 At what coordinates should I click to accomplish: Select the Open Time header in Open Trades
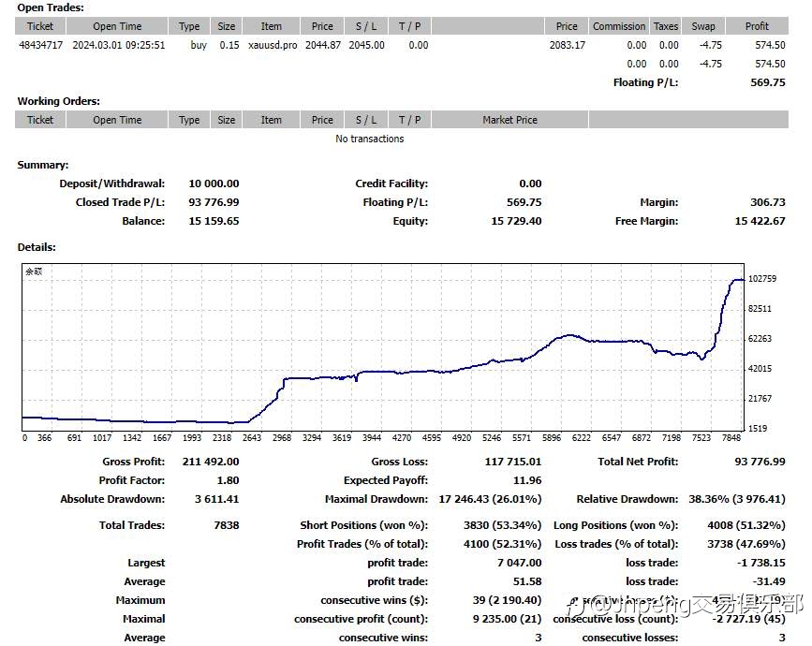(117, 26)
